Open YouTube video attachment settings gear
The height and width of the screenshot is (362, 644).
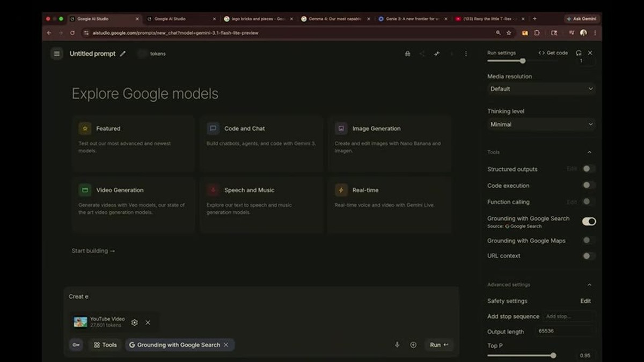tap(134, 322)
